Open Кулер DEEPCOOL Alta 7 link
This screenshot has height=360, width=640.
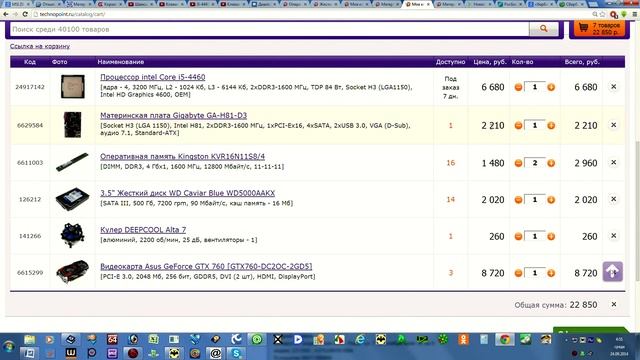tap(143, 230)
